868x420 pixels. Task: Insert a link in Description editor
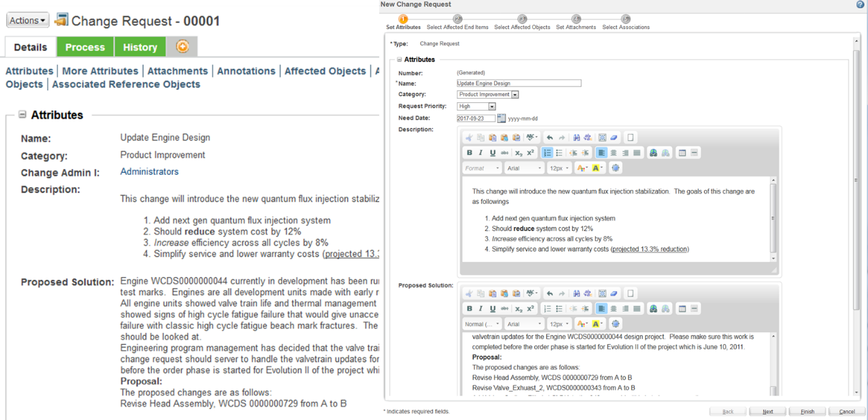pyautogui.click(x=653, y=153)
